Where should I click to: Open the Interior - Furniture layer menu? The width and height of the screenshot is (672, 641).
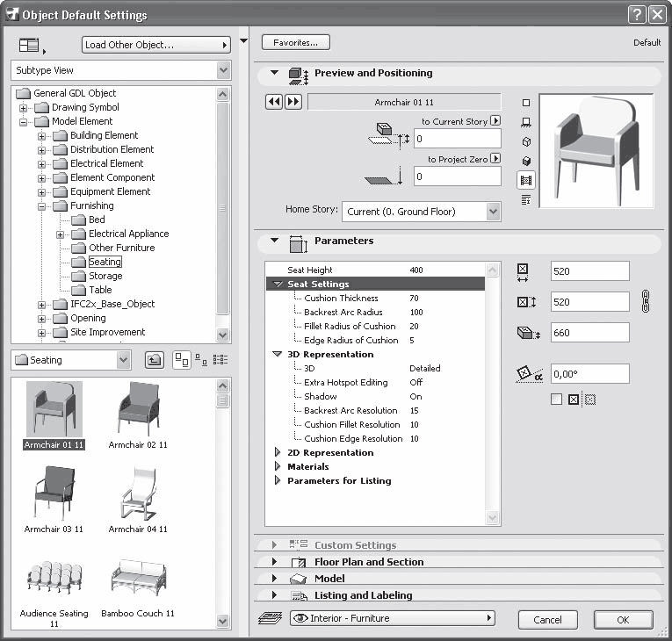[392, 618]
